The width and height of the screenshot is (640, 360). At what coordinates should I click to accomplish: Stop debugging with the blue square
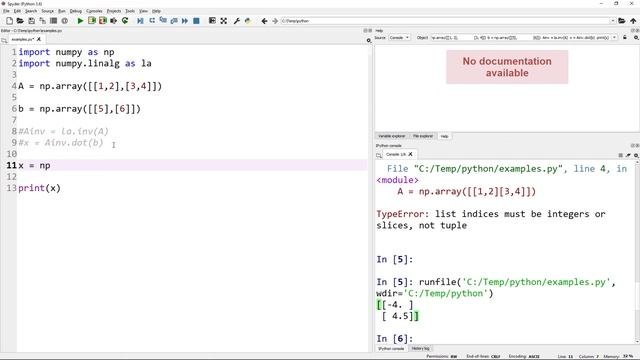(x=196, y=20)
